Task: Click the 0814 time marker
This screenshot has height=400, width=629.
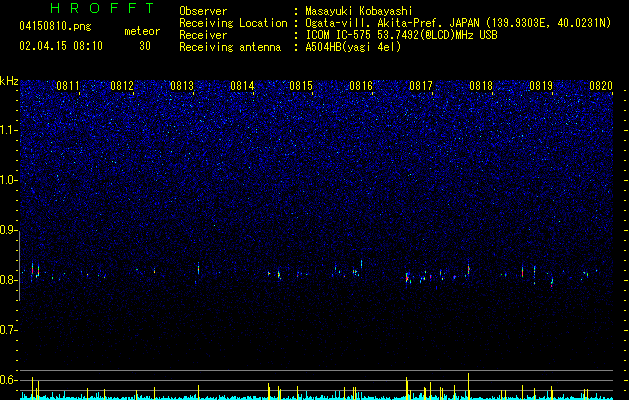Action: (x=242, y=86)
